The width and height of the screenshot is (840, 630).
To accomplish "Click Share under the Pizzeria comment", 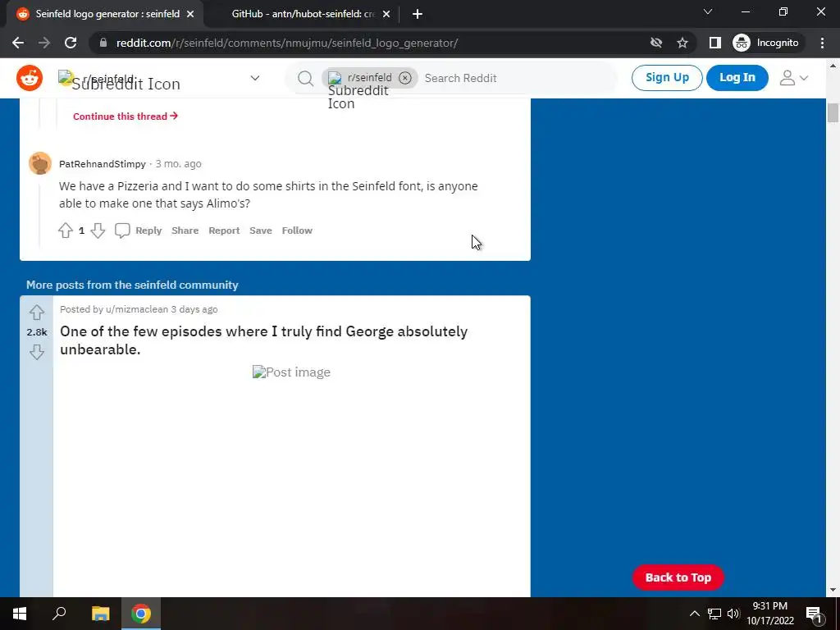I will coord(185,231).
